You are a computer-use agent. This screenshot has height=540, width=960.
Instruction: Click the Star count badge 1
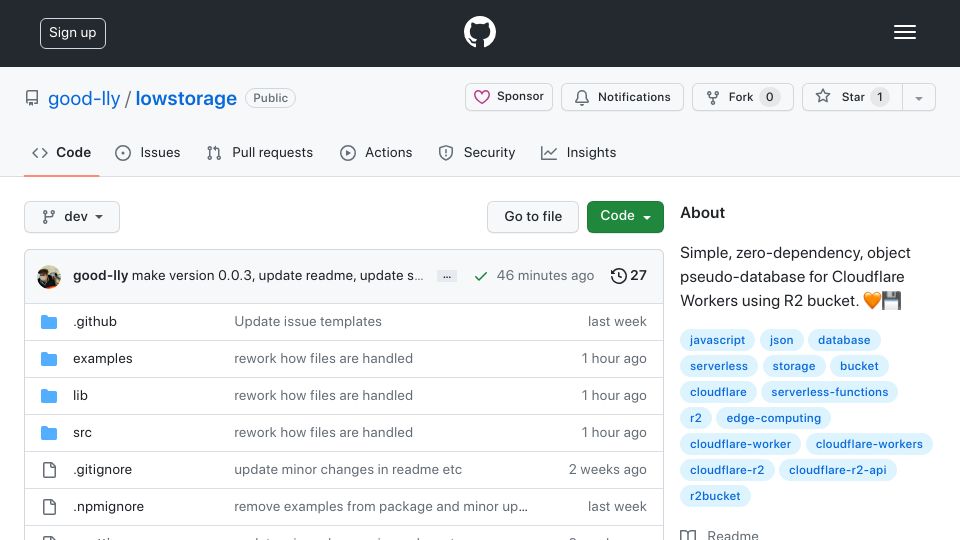[x=880, y=97]
